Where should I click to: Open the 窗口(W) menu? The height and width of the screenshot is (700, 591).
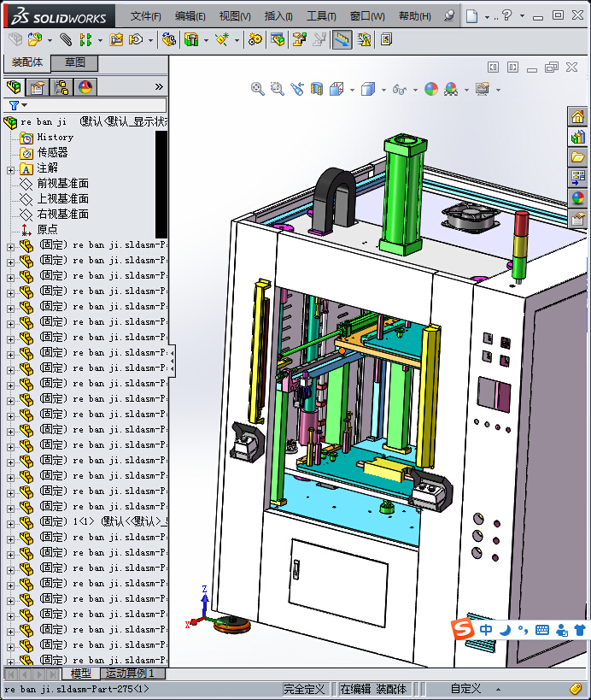(367, 16)
